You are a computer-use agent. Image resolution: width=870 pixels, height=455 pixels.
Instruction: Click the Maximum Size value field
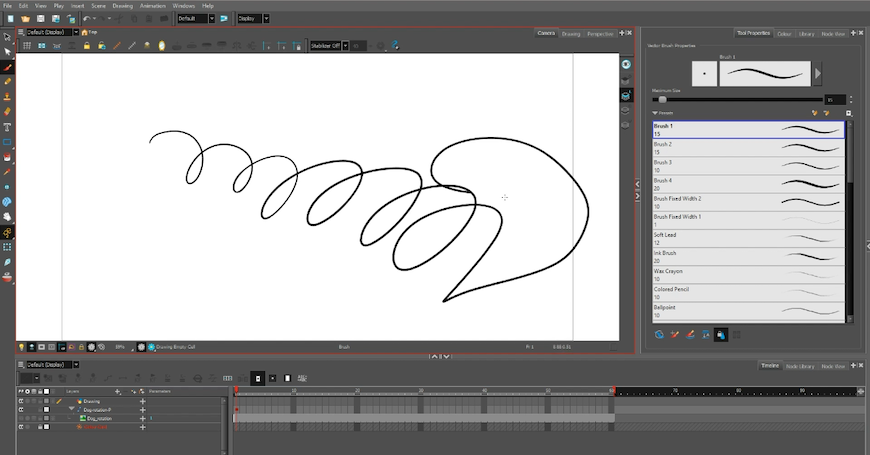coord(835,100)
